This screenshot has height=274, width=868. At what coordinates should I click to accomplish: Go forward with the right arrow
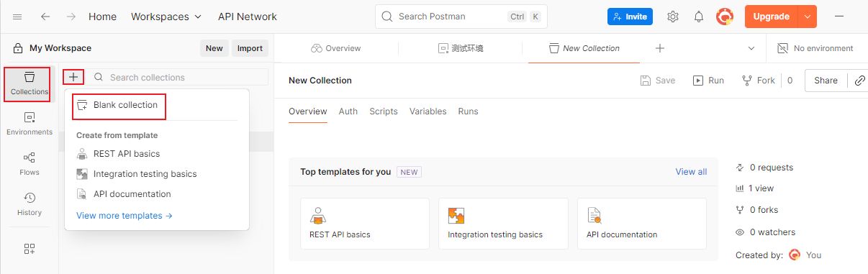(71, 17)
